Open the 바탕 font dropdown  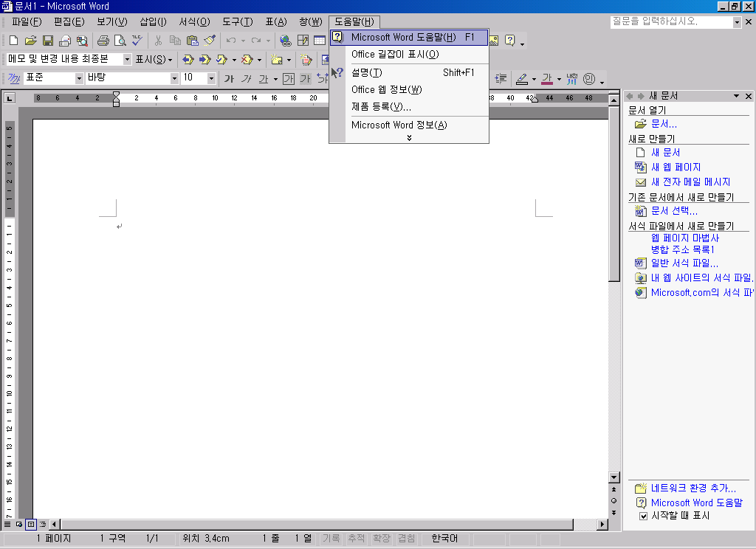[174, 78]
